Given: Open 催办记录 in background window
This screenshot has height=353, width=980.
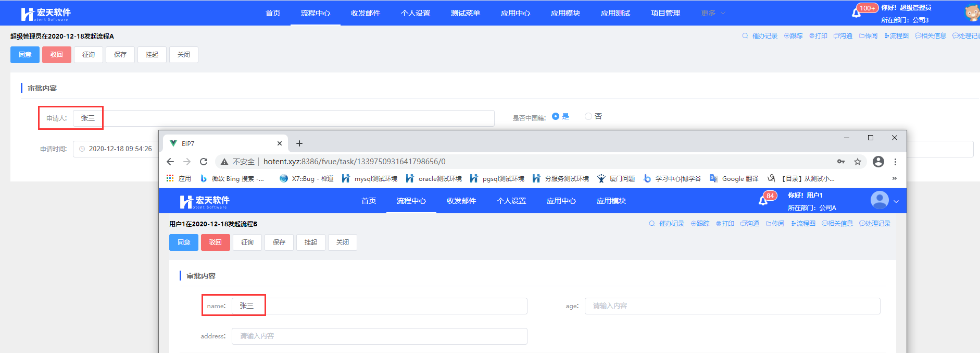Looking at the screenshot, I should tap(760, 36).
